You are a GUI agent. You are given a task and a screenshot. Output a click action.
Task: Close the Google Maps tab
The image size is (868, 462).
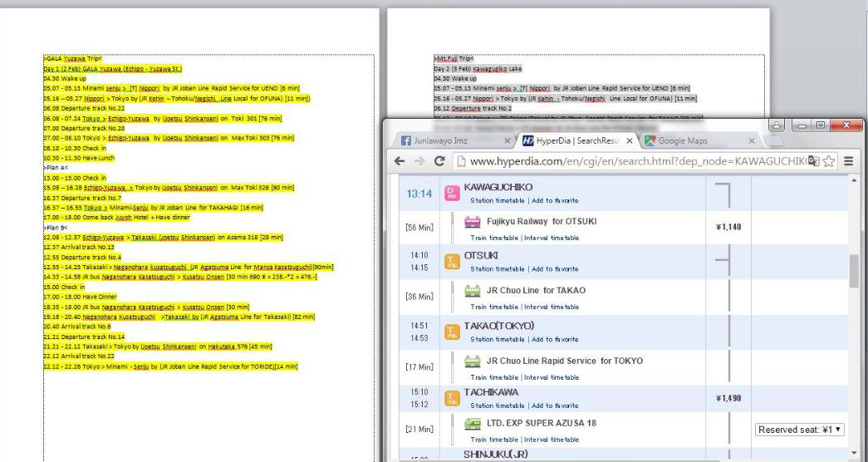coord(751,141)
